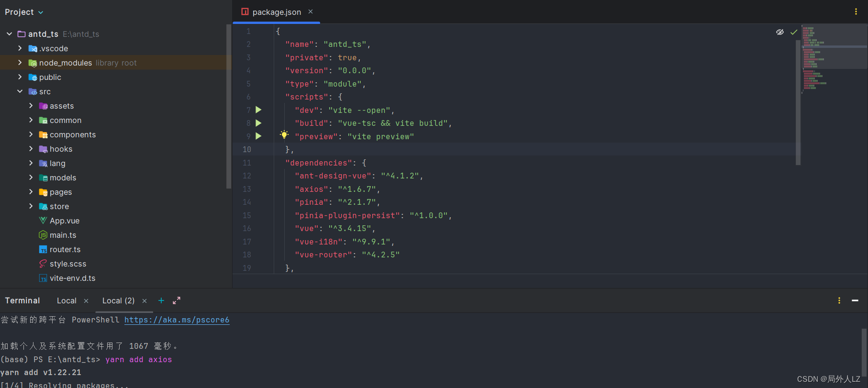Select the vite-env.d.ts file icon
868x388 pixels.
43,278
